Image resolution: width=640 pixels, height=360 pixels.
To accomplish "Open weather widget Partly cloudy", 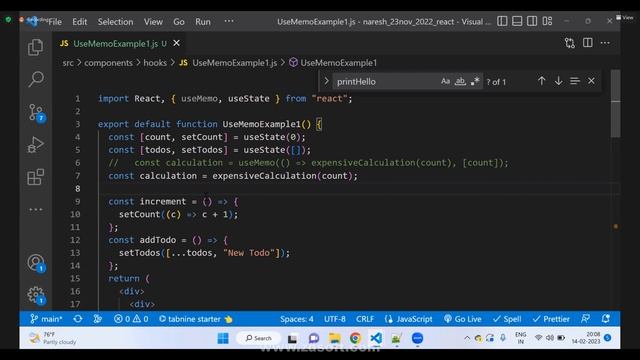I will [52, 338].
